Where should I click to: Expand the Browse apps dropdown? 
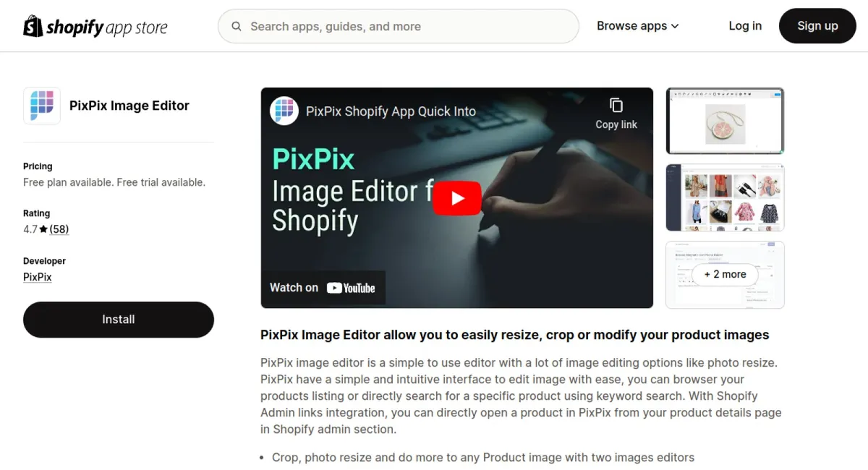click(x=638, y=26)
